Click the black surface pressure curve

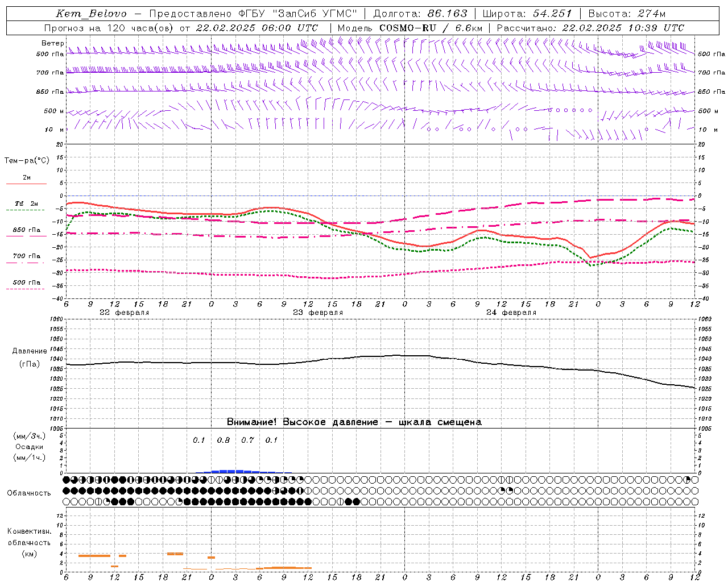380,356
